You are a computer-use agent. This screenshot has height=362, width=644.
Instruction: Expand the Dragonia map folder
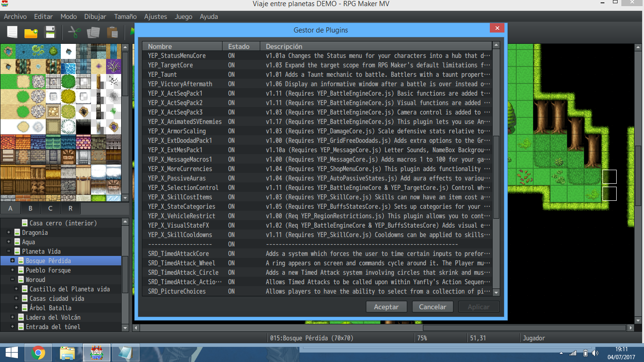pyautogui.click(x=9, y=232)
